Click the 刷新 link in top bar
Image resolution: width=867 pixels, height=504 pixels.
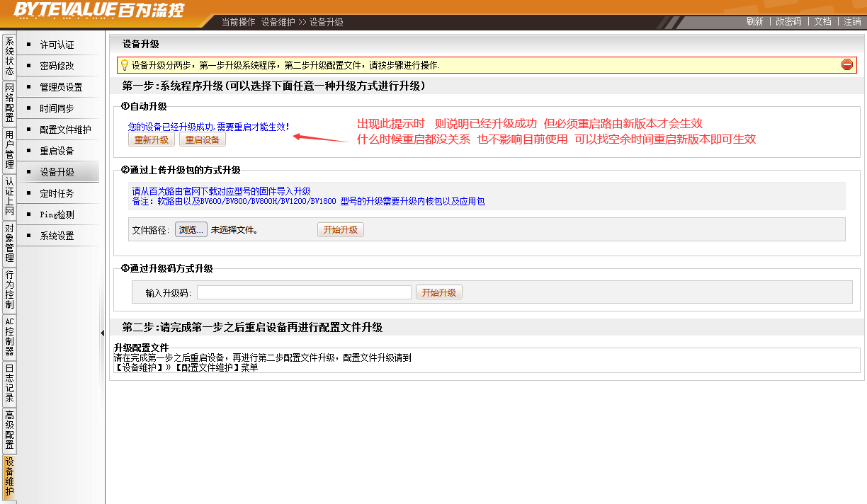point(754,21)
